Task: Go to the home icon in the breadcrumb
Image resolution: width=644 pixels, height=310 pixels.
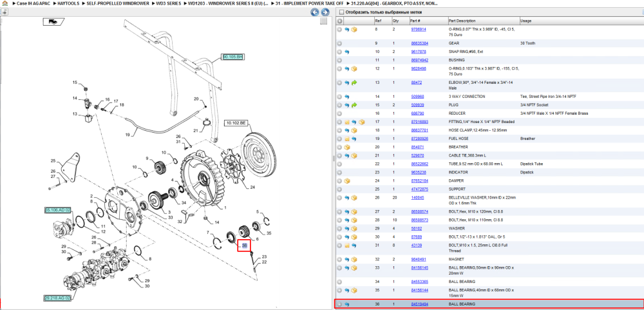Action: coord(5,3)
